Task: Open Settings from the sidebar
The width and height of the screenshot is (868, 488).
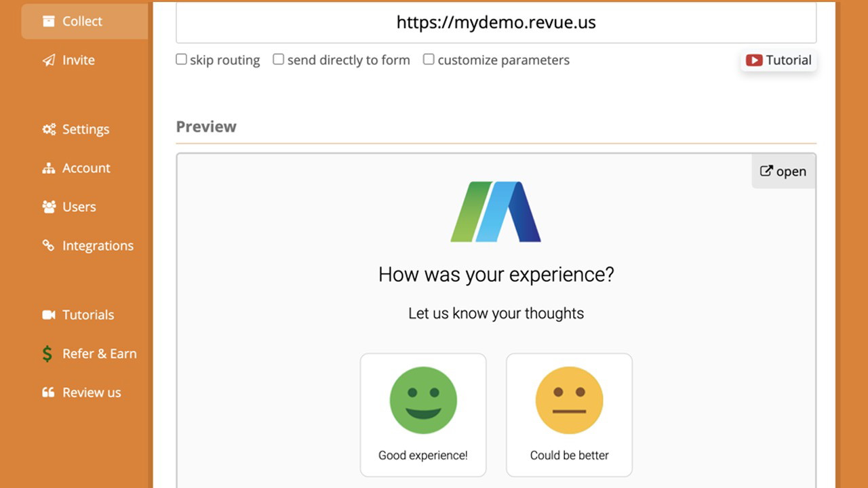Action: point(85,129)
